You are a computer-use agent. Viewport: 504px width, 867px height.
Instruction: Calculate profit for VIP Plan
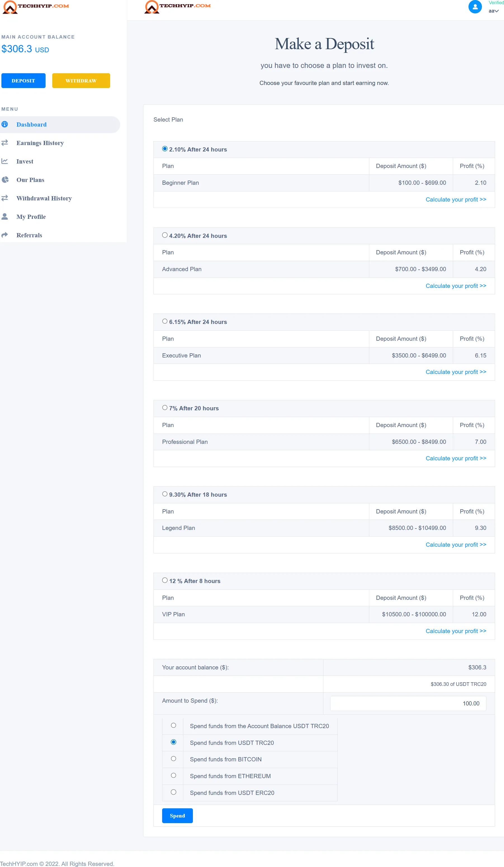point(456,631)
